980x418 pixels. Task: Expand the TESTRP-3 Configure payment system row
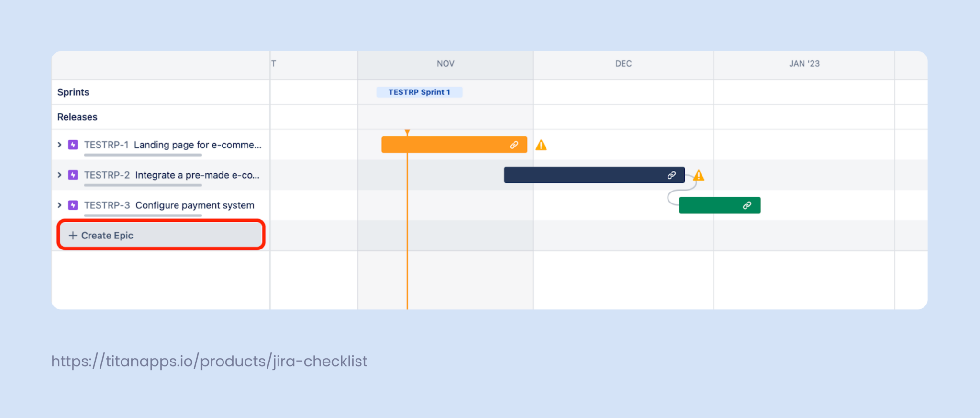coord(59,205)
